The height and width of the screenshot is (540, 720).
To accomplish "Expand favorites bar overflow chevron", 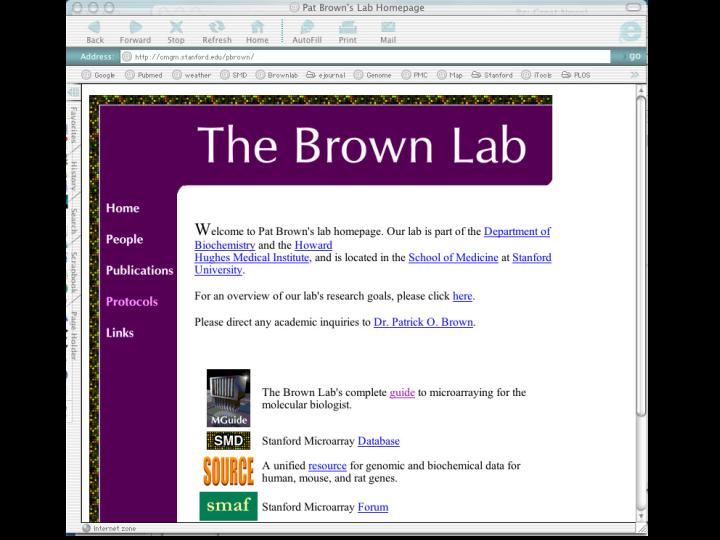I will coord(635,75).
